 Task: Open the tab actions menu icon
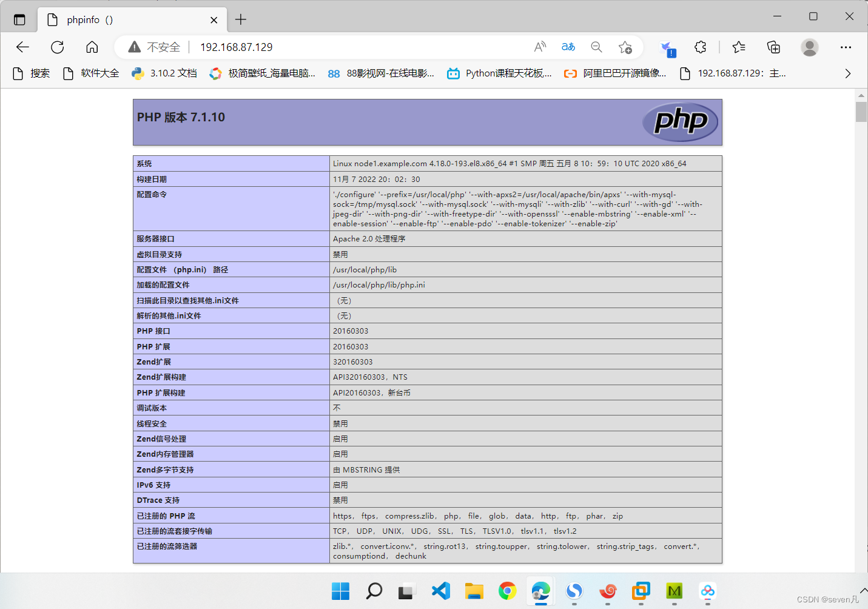pos(19,19)
